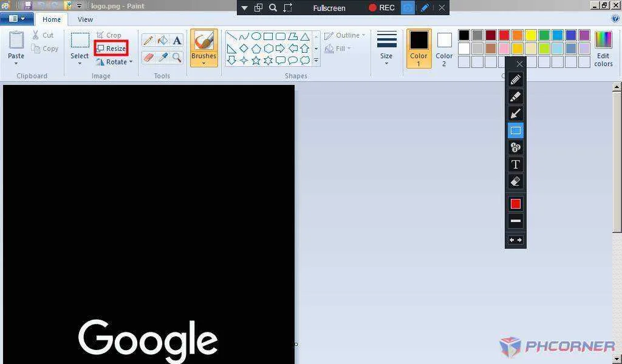Select the numbered steps tool in recorder toolbar
The image size is (622, 364).
click(x=515, y=148)
